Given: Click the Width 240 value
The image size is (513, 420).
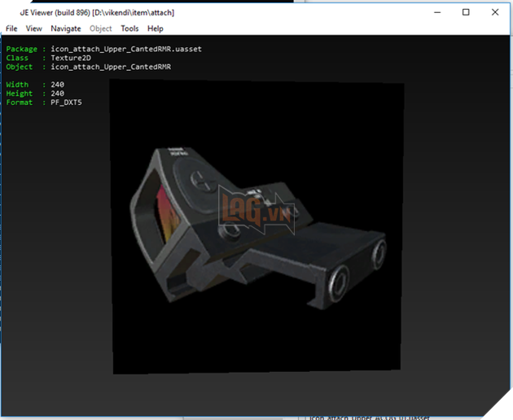Looking at the screenshot, I should tap(57, 85).
